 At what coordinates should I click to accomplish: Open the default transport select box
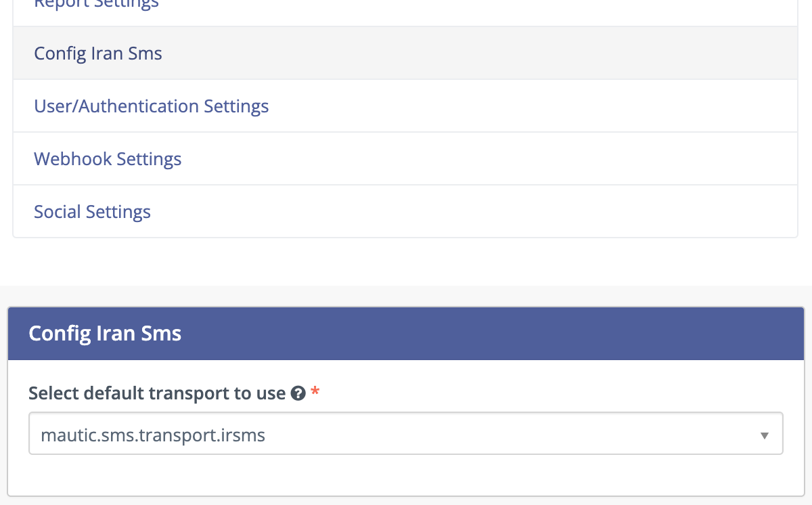tap(405, 433)
